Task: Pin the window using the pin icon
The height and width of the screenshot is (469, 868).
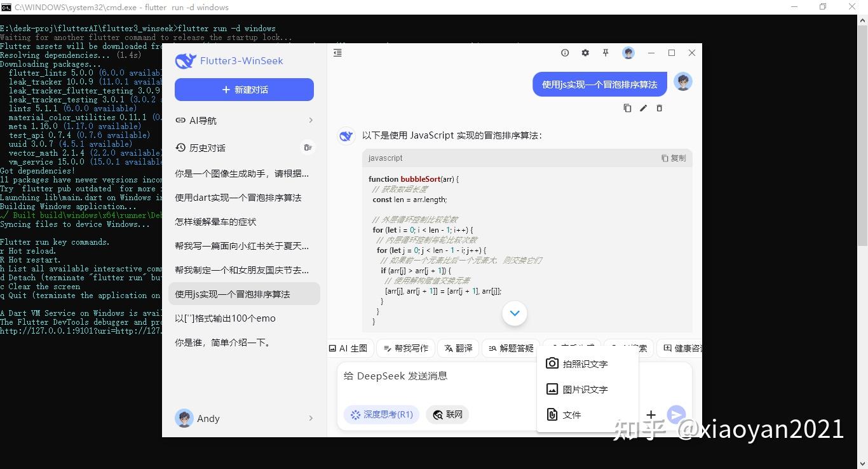Action: 606,53
